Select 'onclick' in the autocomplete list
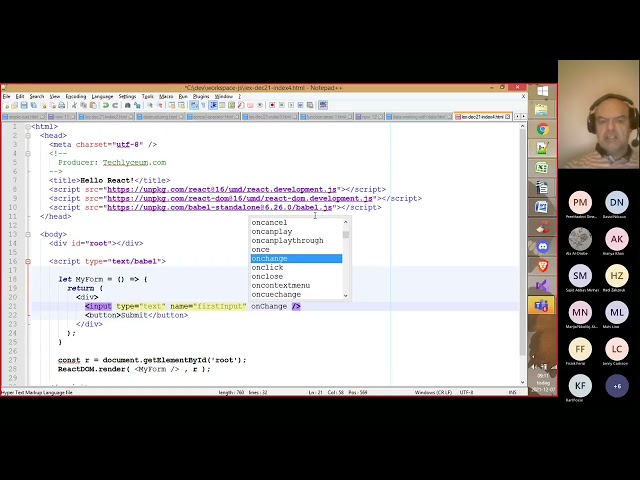 [268, 268]
